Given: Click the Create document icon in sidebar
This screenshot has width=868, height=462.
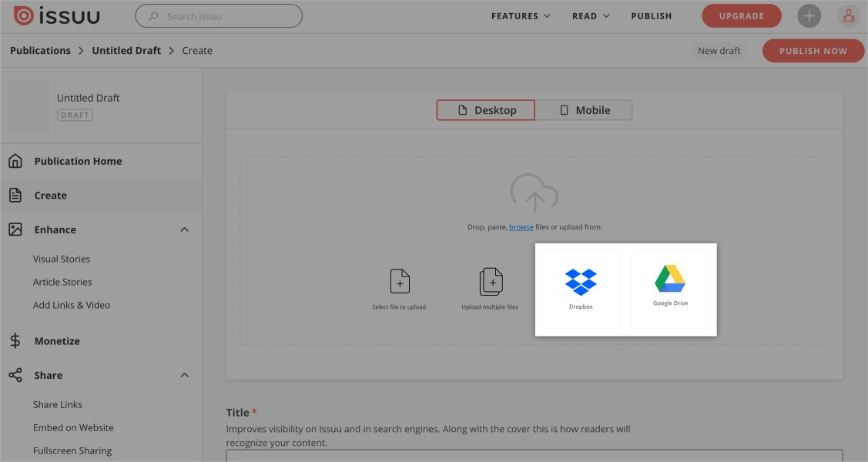Looking at the screenshot, I should pos(15,196).
